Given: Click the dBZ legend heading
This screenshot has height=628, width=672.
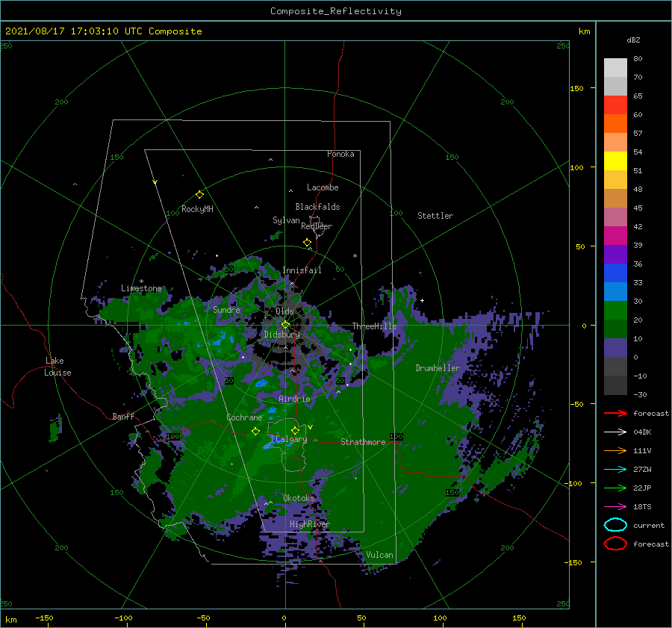Looking at the screenshot, I should [633, 40].
